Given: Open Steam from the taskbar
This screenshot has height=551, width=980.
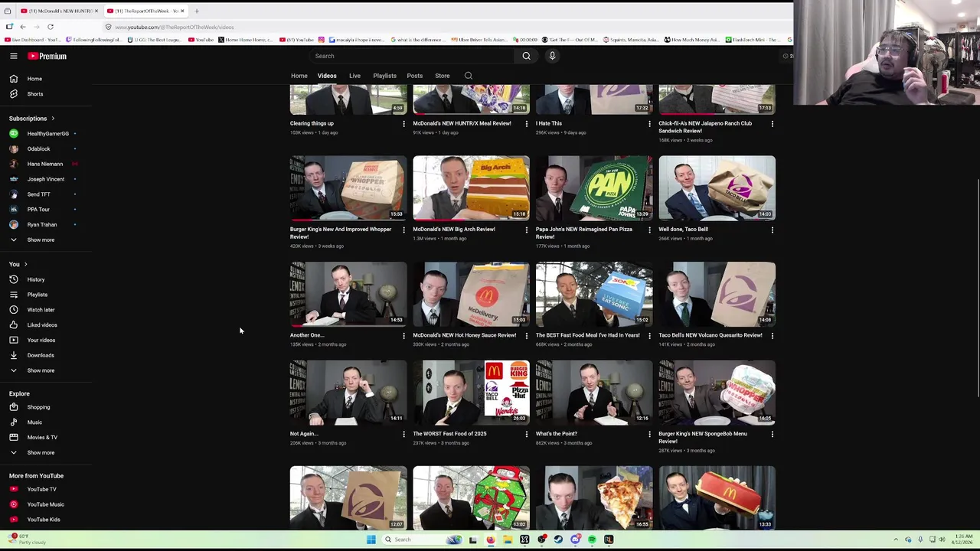Looking at the screenshot, I should (x=558, y=540).
